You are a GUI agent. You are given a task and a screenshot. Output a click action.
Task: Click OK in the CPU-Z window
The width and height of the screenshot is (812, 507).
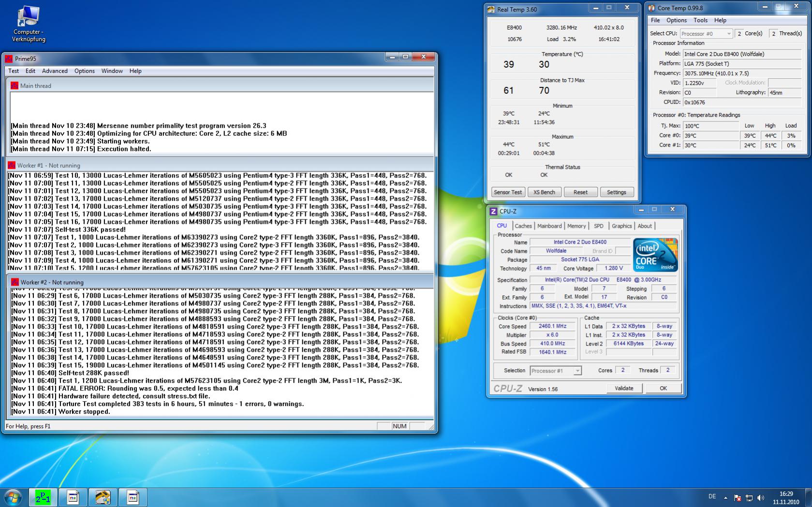[663, 388]
